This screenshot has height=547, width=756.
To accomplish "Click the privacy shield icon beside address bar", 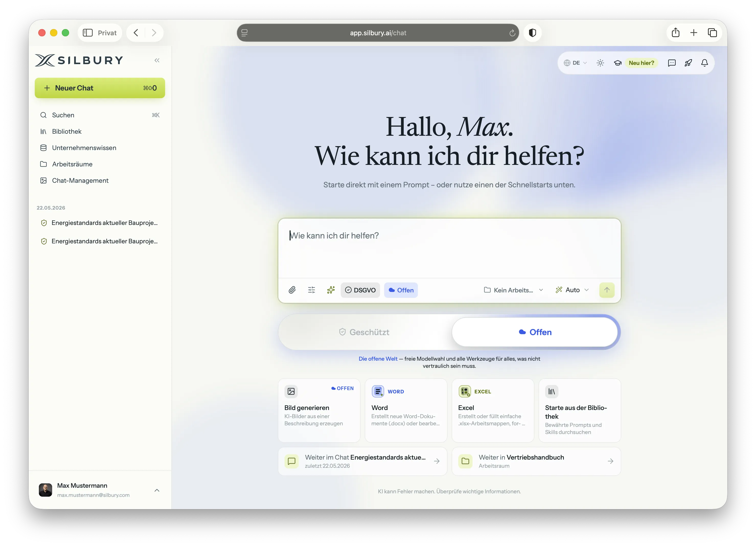I will pos(532,33).
